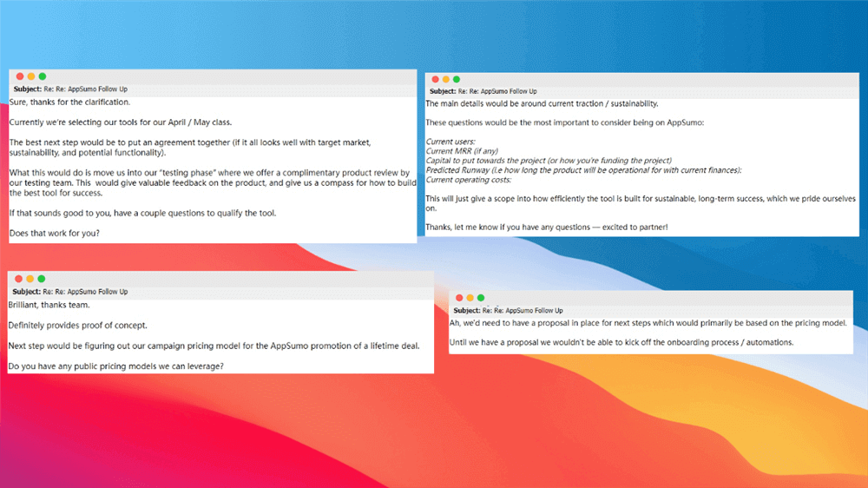Close the 'main details' traction email window

click(x=435, y=80)
